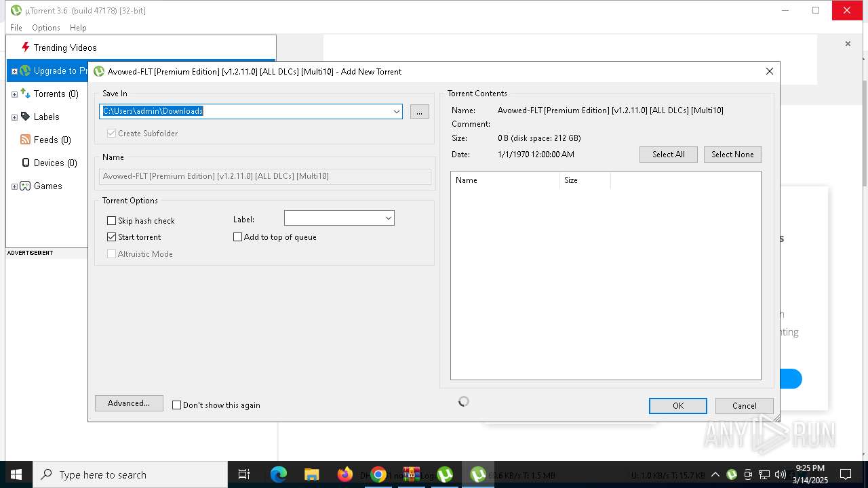The image size is (868, 488).
Task: Launch Firefox from taskbar
Action: pos(344,474)
